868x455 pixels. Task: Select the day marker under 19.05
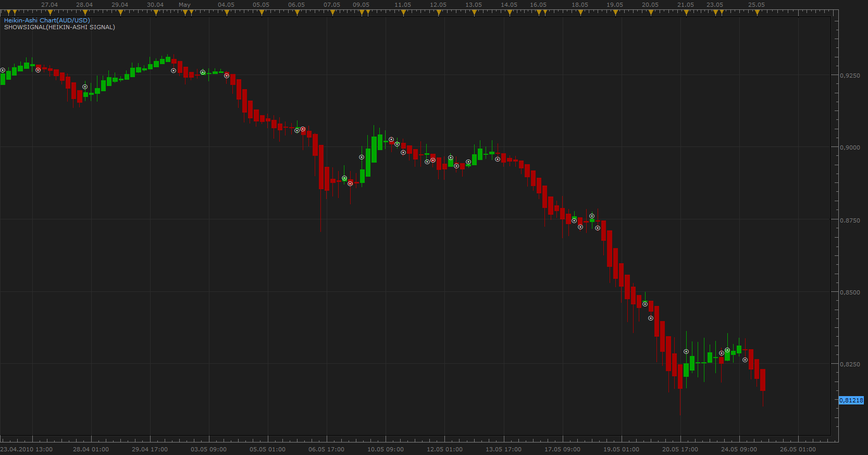pyautogui.click(x=615, y=13)
